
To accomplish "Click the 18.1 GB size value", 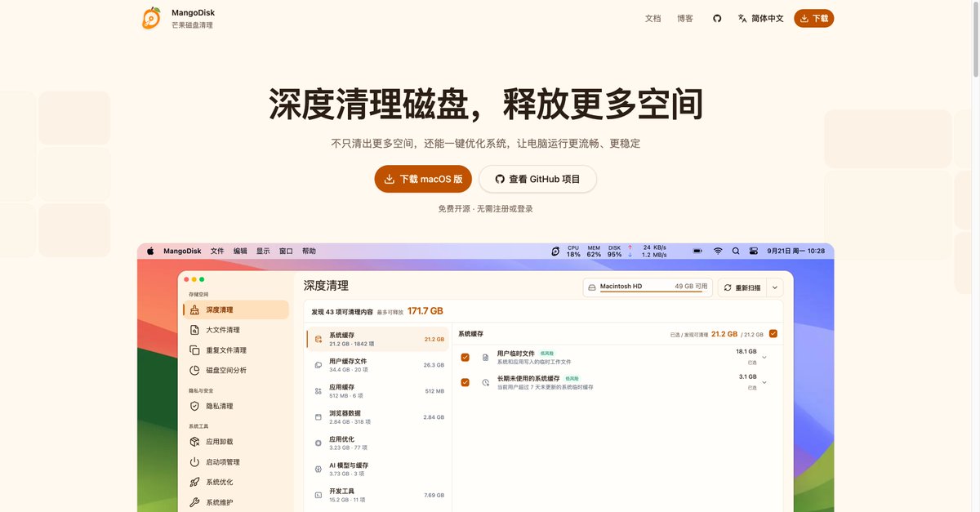I will click(746, 352).
